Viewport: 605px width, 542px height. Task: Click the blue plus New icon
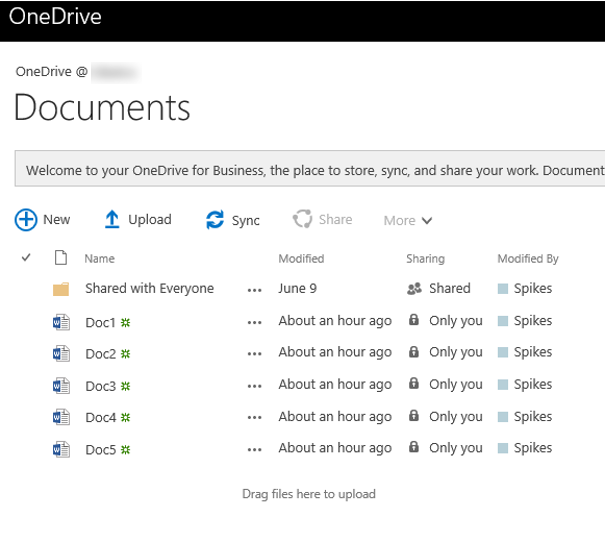coord(26,220)
